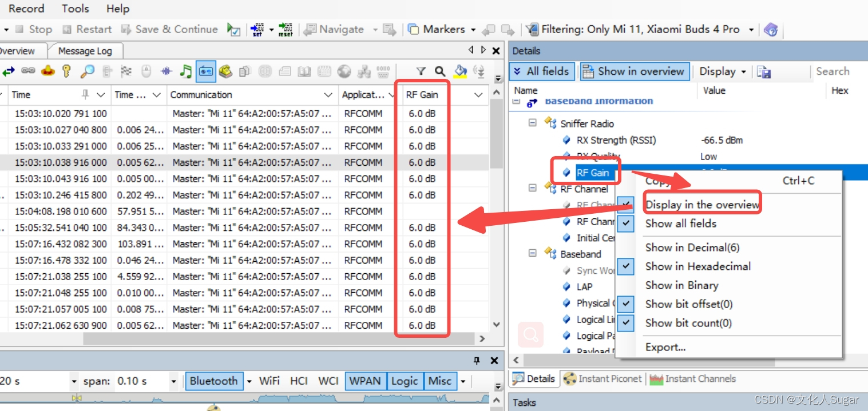This screenshot has height=411, width=868.
Task: Toggle Show bit offset(0) option
Action: [688, 304]
